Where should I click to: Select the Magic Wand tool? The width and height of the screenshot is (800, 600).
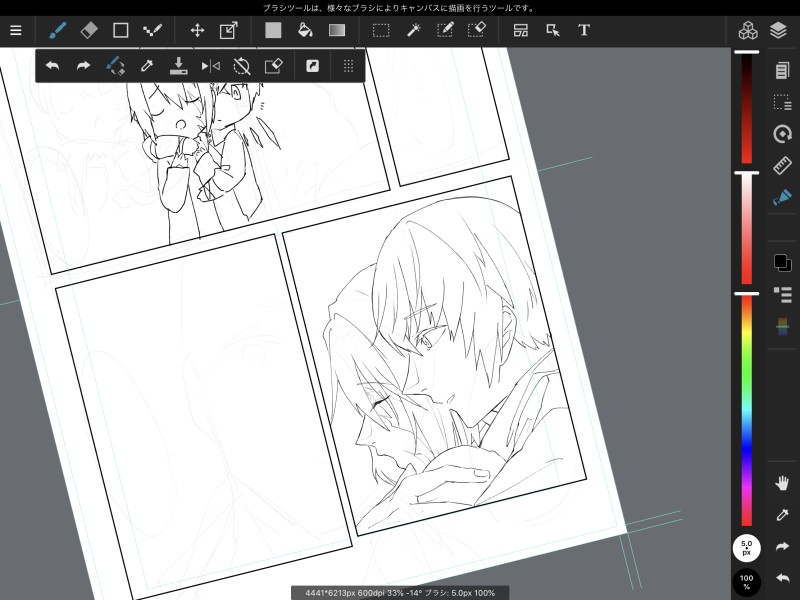pyautogui.click(x=413, y=31)
